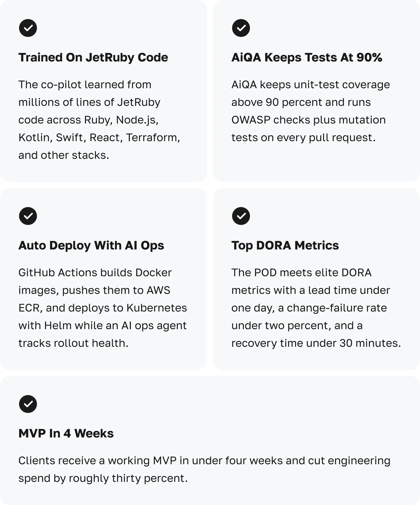Image resolution: width=420 pixels, height=505 pixels.
Task: Click 'Node.js' in the JetRuby code description
Action: 137,120
